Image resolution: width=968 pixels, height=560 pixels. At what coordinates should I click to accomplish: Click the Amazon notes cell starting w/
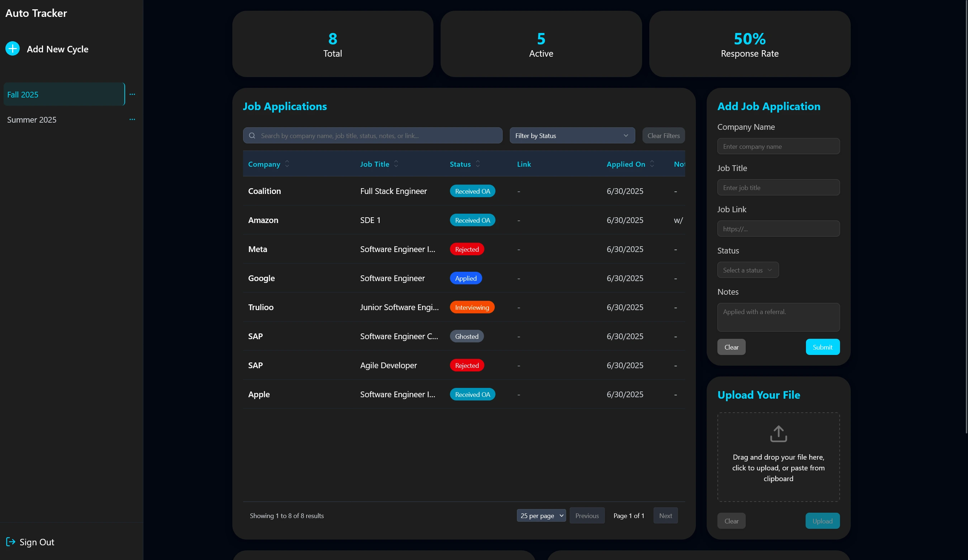[x=678, y=220]
